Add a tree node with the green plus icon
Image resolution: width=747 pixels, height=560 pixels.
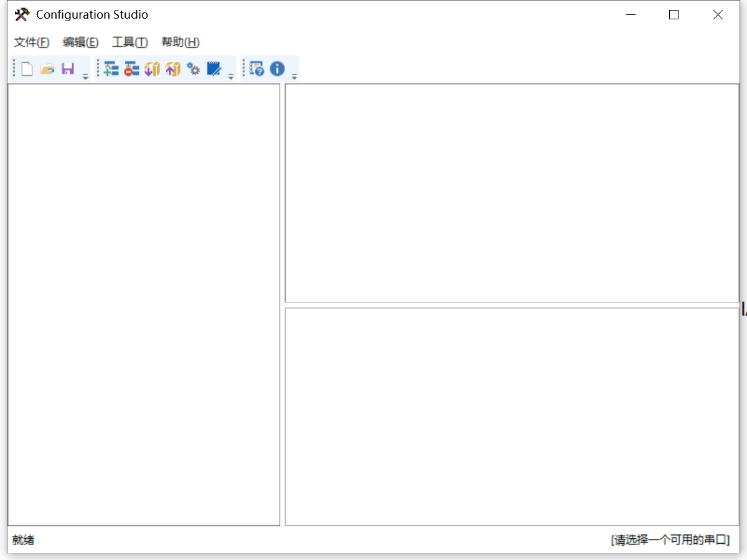click(x=111, y=69)
